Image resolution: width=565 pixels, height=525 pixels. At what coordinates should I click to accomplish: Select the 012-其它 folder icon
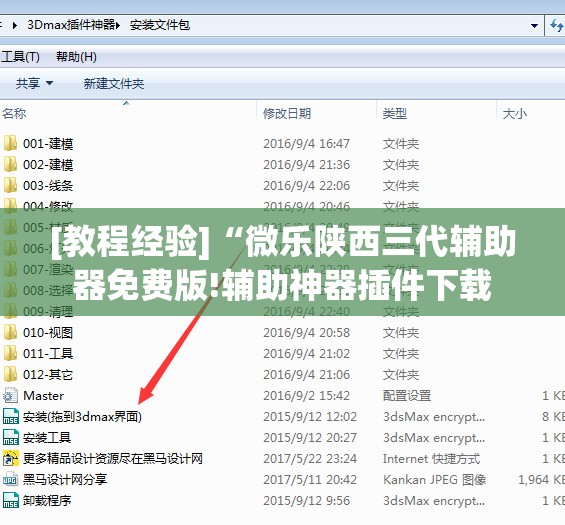(x=10, y=374)
